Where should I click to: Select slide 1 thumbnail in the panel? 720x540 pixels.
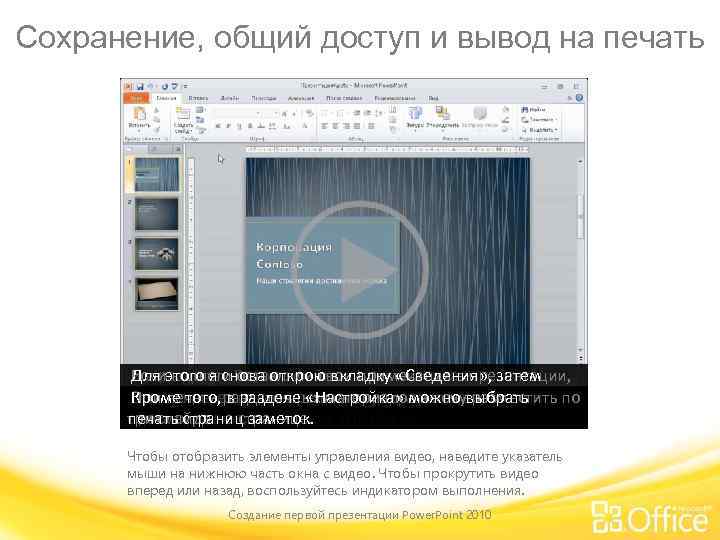[x=157, y=174]
